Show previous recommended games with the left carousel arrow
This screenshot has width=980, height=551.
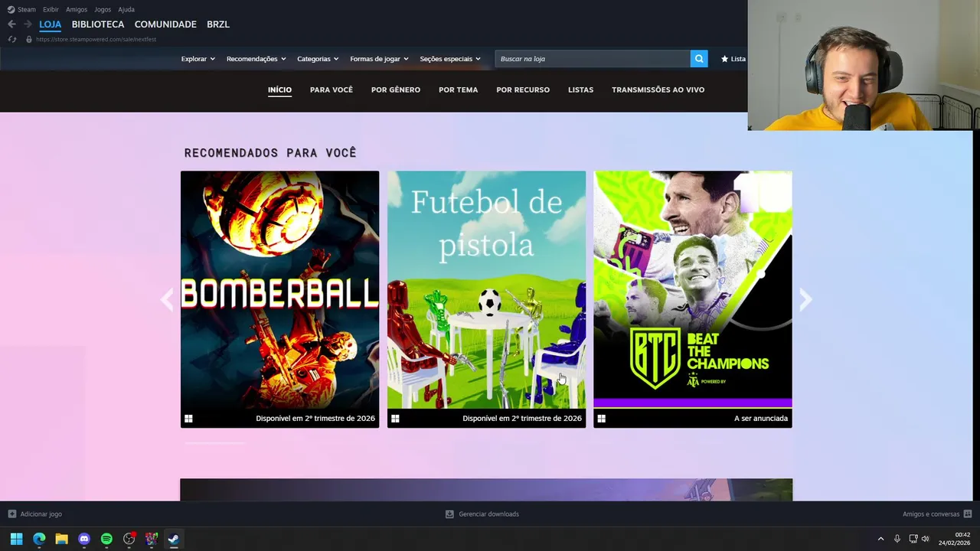tap(167, 299)
